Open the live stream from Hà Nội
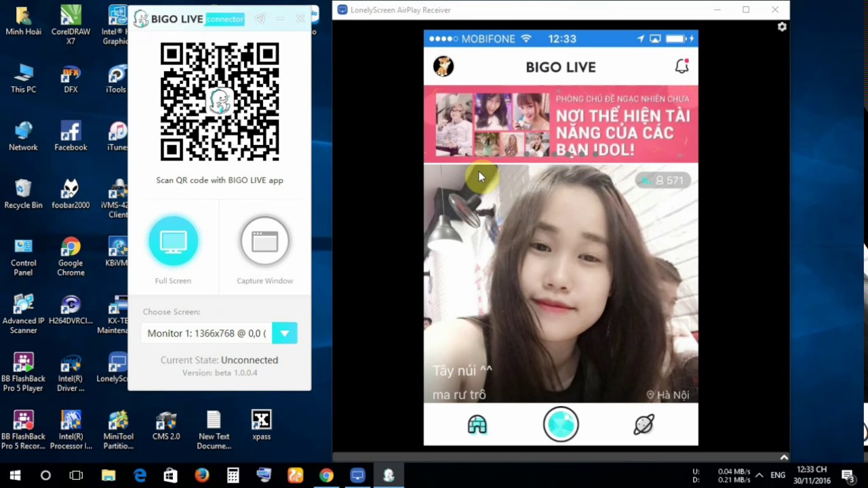This screenshot has width=868, height=488. coord(561,285)
